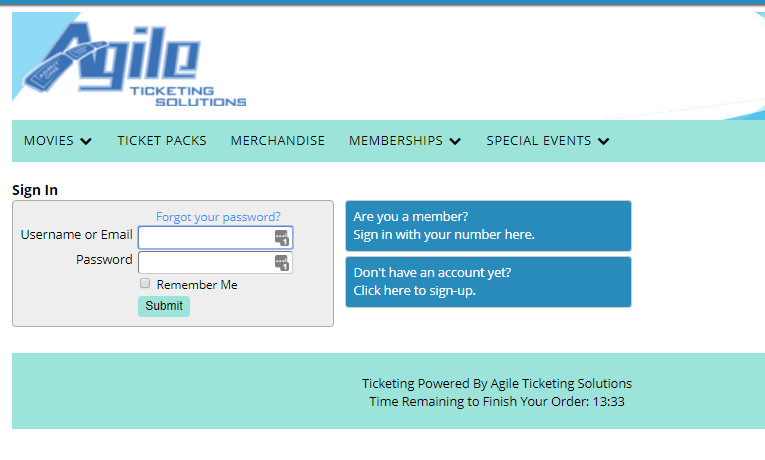Click the Password label
Image resolution: width=765 pixels, height=460 pixels.
pyautogui.click(x=104, y=260)
